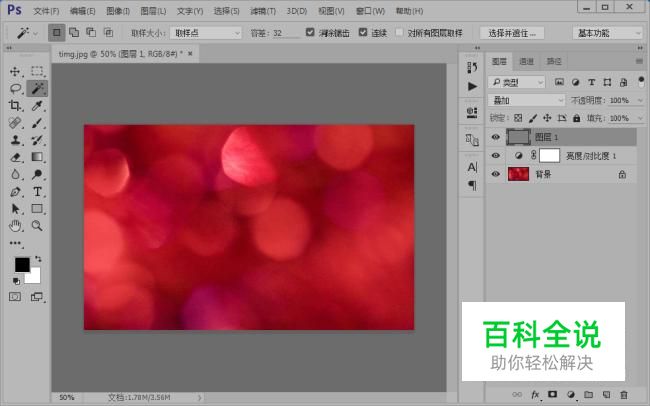Select the Gradient tool
The width and height of the screenshot is (650, 406).
click(x=37, y=157)
